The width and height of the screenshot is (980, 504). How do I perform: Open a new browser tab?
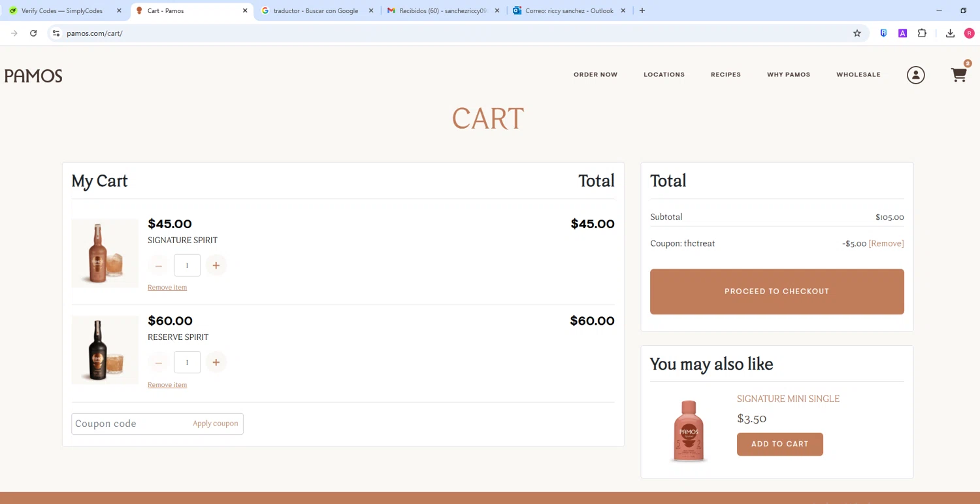pos(642,10)
